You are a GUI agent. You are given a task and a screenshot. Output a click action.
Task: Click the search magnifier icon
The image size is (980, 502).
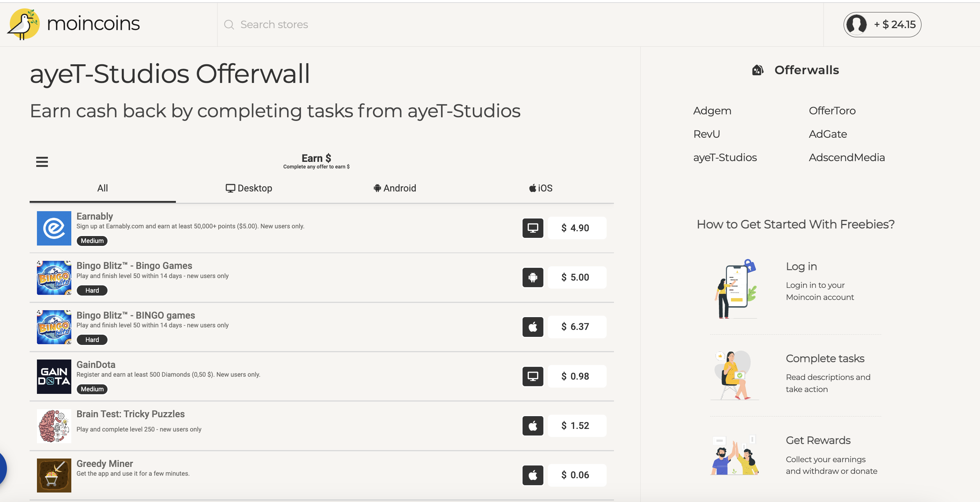tap(229, 25)
